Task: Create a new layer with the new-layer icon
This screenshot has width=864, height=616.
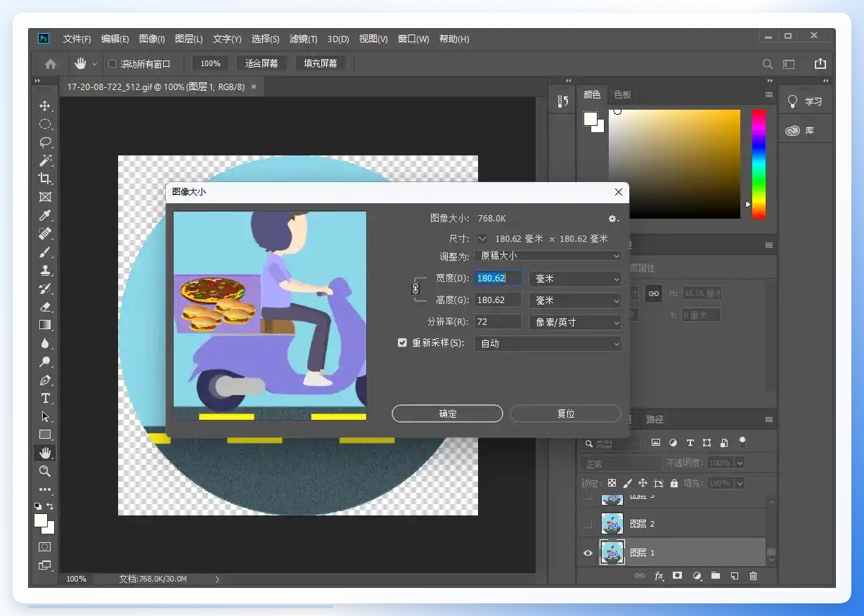Action: pos(735,575)
